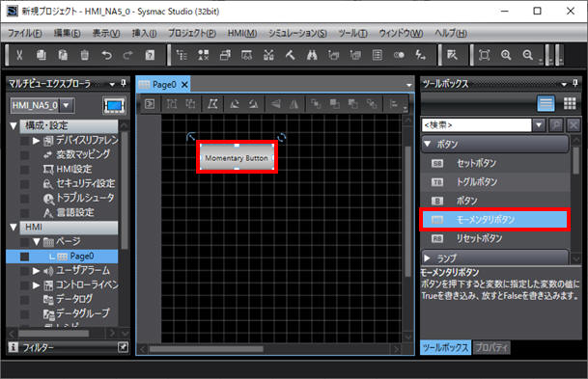Switch to the プロパティ tab

click(491, 348)
